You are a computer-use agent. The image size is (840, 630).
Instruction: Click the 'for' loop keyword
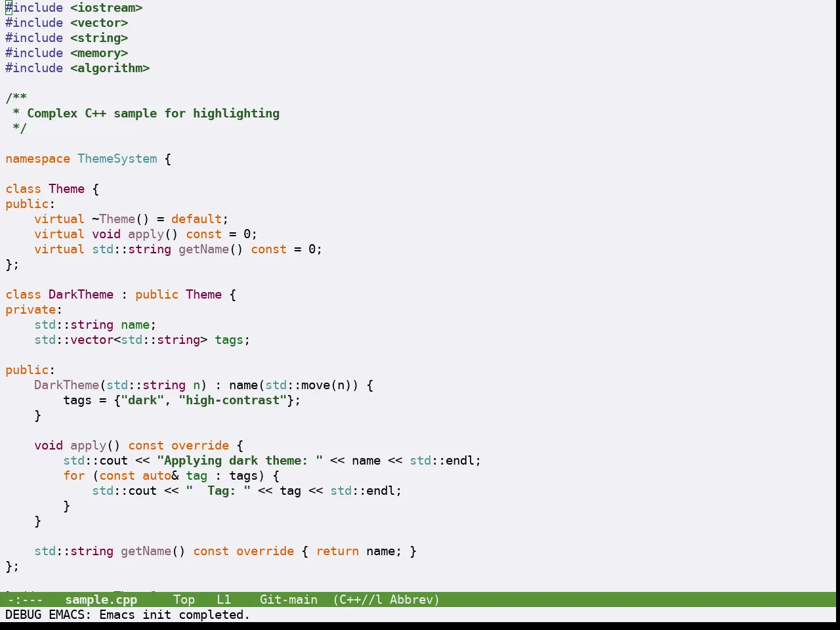coord(73,476)
